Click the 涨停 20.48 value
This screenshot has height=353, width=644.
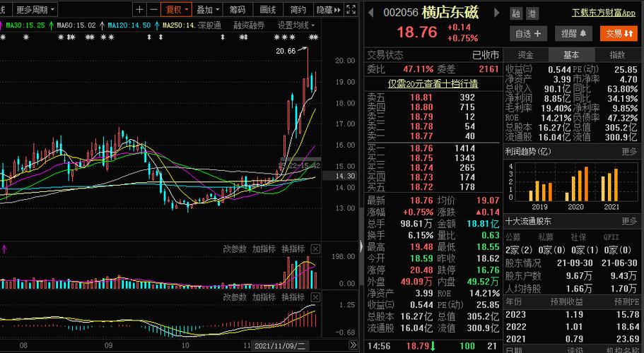[x=421, y=270]
